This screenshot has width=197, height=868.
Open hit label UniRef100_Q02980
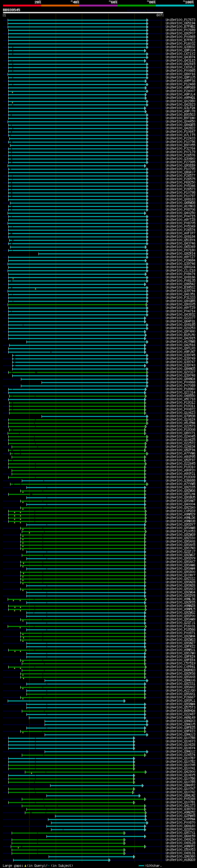[180, 101]
